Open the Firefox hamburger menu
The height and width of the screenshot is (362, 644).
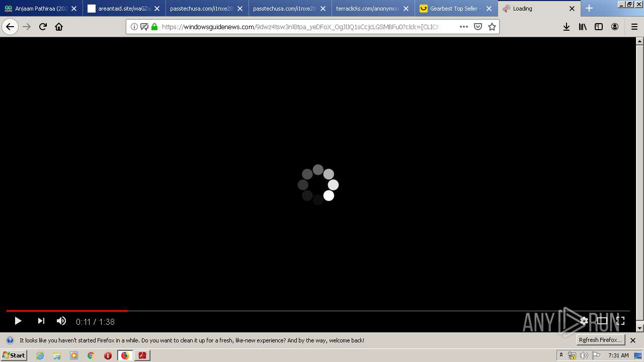pyautogui.click(x=634, y=27)
